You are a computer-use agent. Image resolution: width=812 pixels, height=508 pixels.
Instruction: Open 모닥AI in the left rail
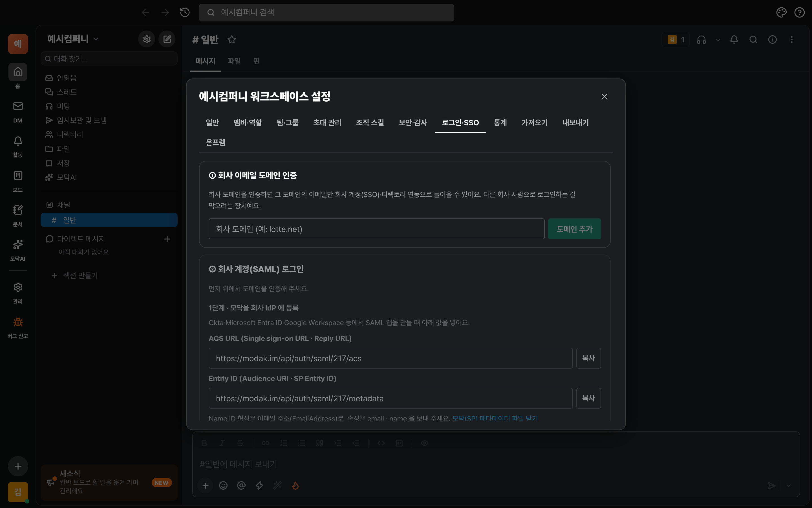pyautogui.click(x=18, y=251)
